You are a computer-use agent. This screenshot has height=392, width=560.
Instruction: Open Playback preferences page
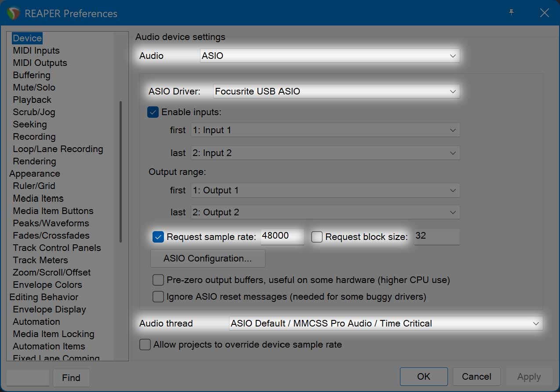click(32, 100)
